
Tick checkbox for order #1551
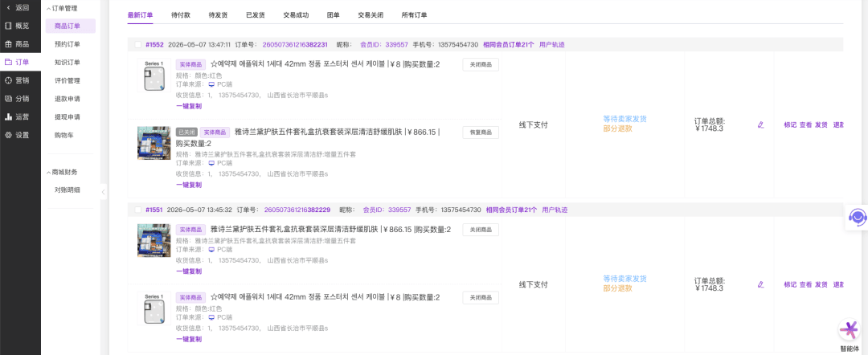tap(138, 210)
